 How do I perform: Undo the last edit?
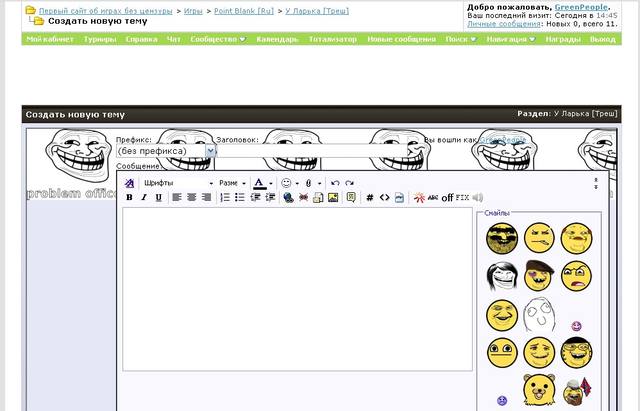tap(335, 183)
